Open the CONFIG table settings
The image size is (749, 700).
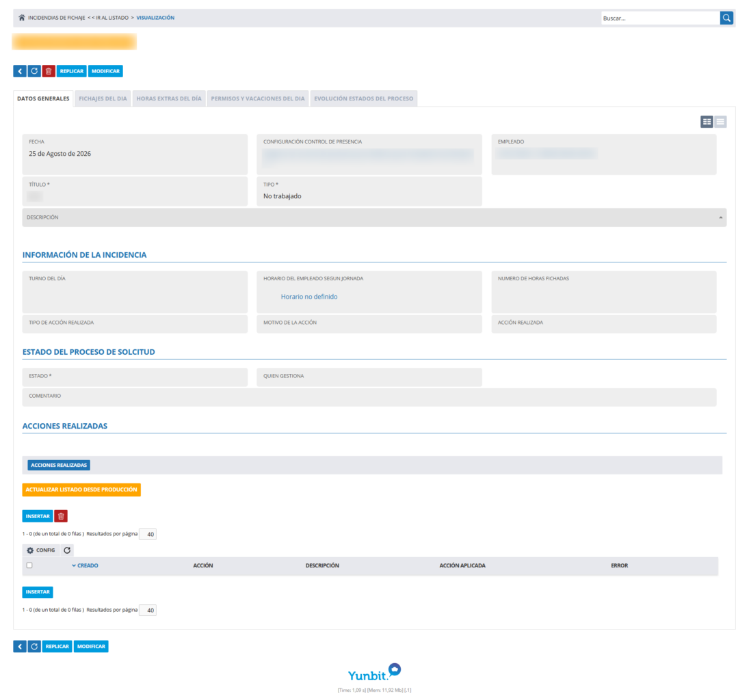click(41, 550)
